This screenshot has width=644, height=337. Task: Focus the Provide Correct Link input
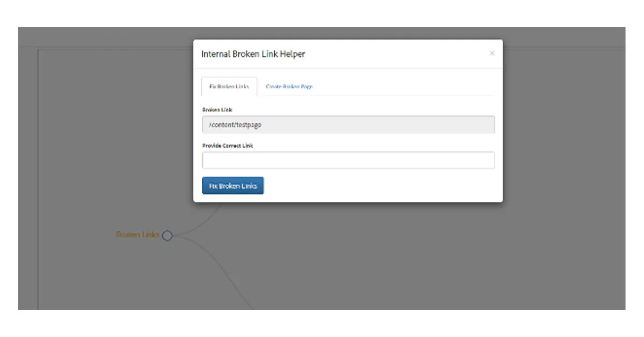click(x=348, y=160)
